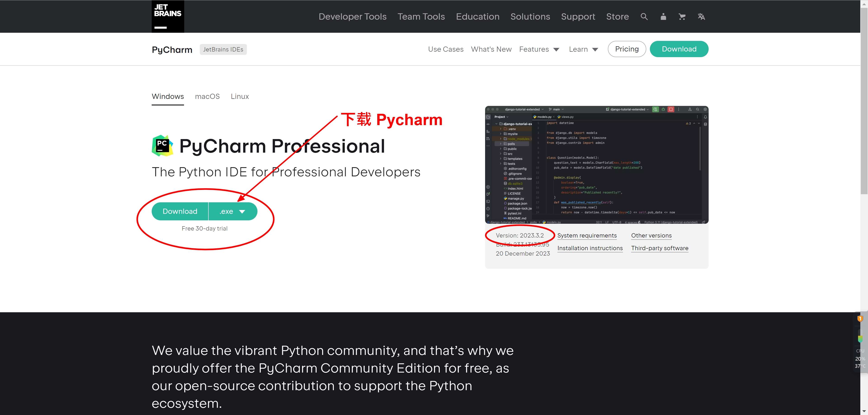Click the Community Edition paragraph text
Viewport: 868px width, 415px height.
tap(333, 377)
